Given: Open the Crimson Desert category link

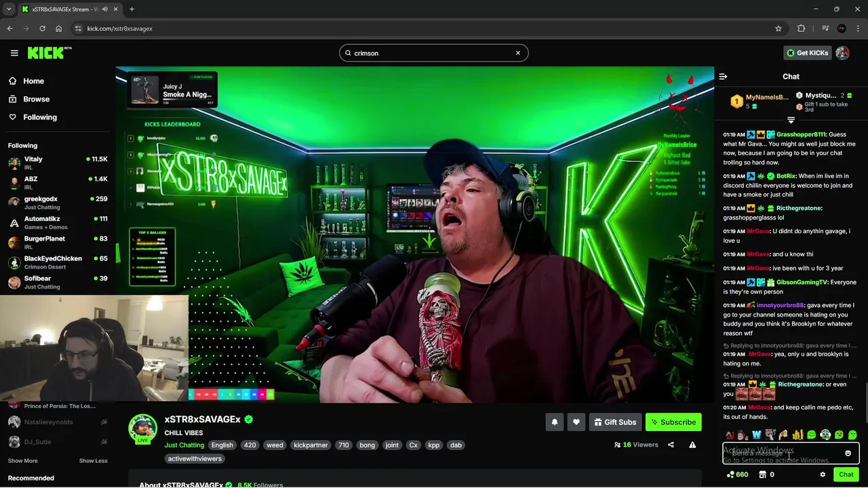Looking at the screenshot, I should pyautogui.click(x=45, y=267).
